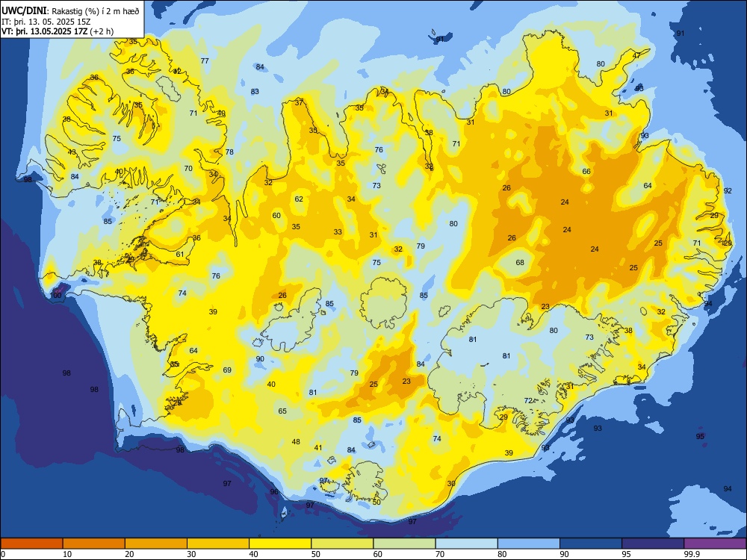
Task: Click the '47' humidity value in the northeast
Action: [x=636, y=55]
